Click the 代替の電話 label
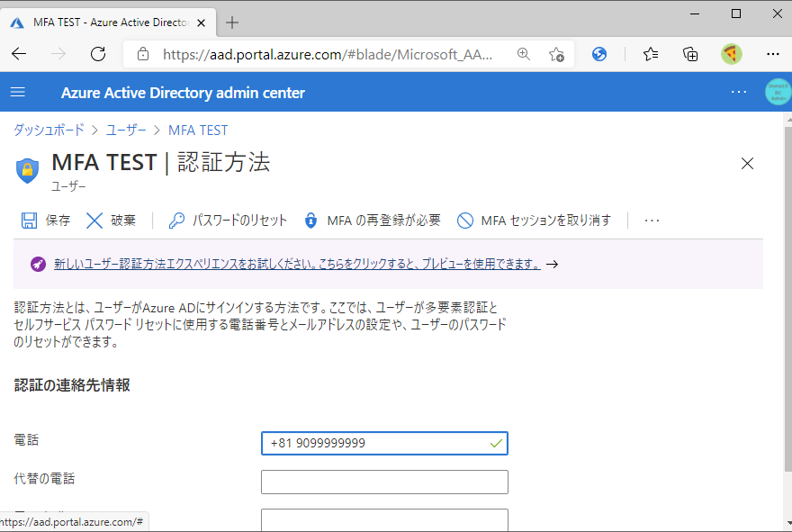Image resolution: width=792 pixels, height=532 pixels. tap(44, 479)
